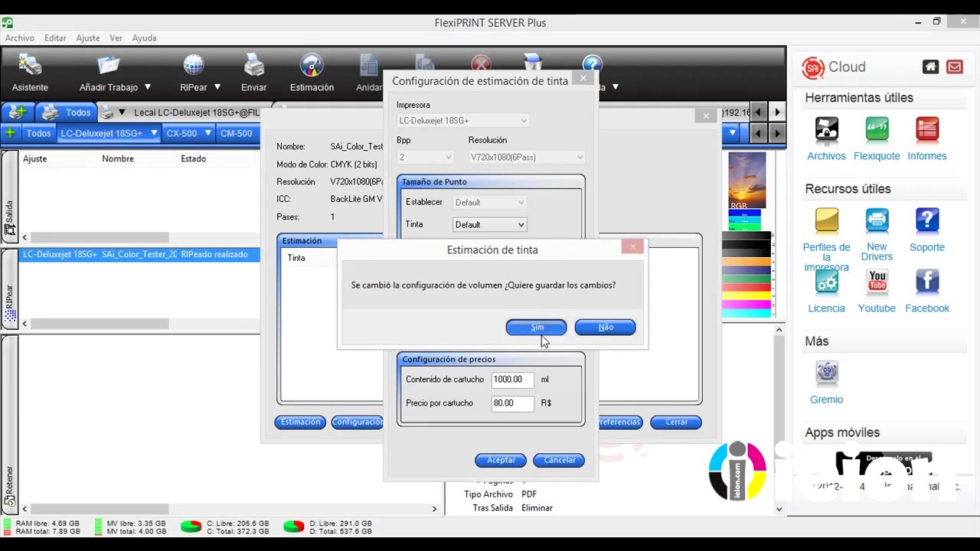This screenshot has width=980, height=551.
Task: Click Sim to save the changes
Action: coord(536,328)
